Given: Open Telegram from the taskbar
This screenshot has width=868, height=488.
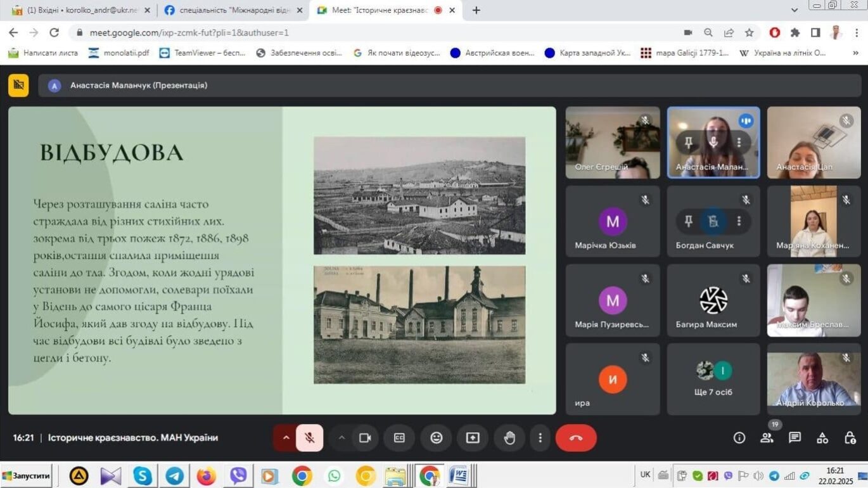Looking at the screenshot, I should pyautogui.click(x=174, y=475).
